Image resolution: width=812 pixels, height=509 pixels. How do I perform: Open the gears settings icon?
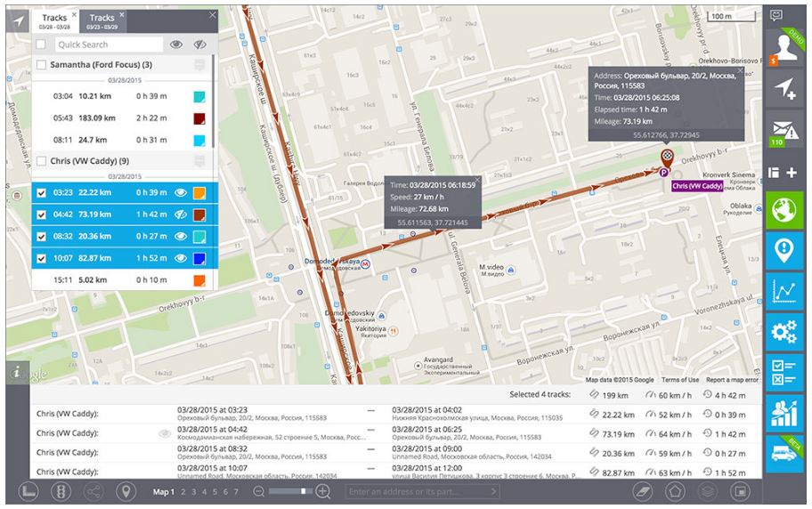[x=784, y=332]
